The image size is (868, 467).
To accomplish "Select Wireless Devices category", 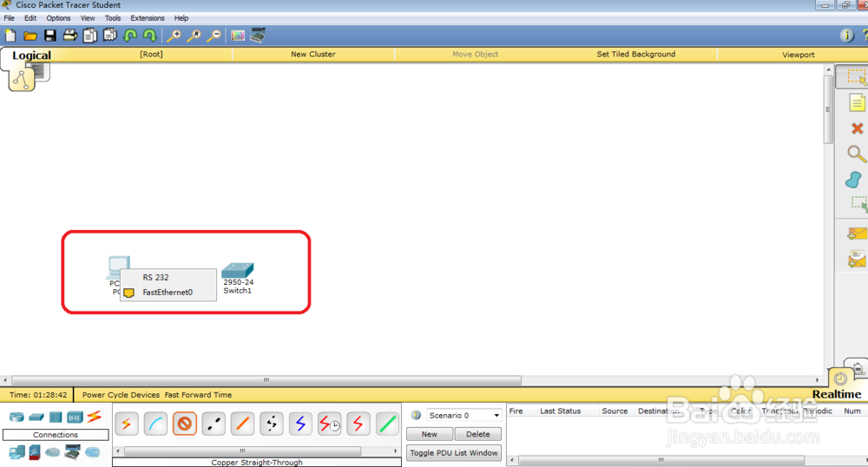I will pyautogui.click(x=75, y=418).
